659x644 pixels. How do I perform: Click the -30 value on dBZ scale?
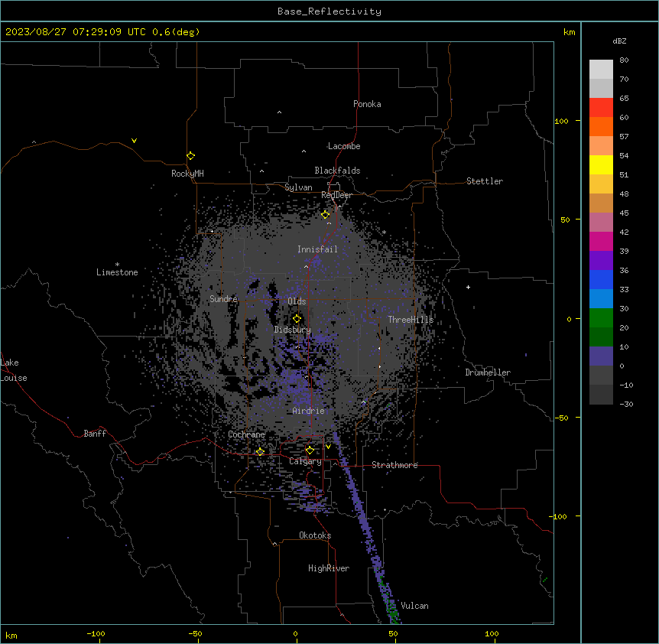626,404
